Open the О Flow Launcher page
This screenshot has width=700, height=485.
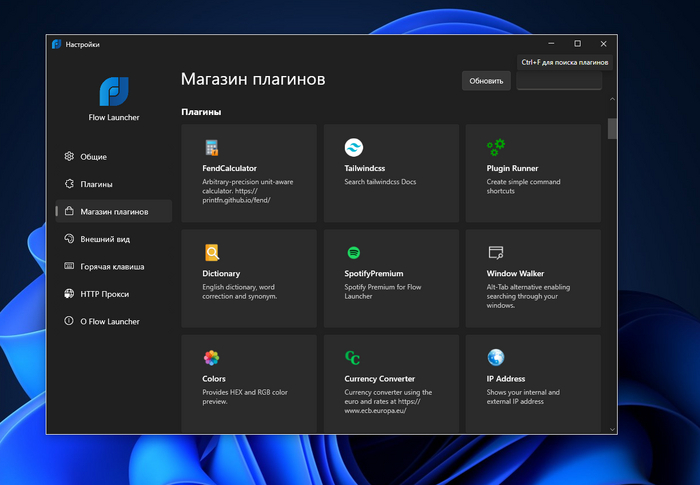(x=109, y=322)
